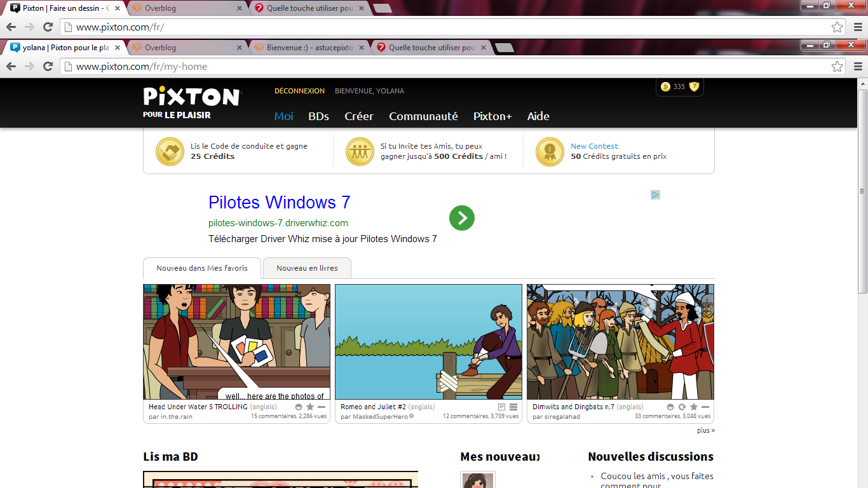Switch to Quelle touche utiliser tab in the front window

430,48
